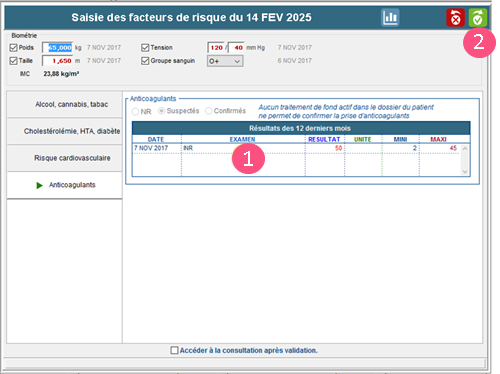Click the mini value 2
This screenshot has width=500, height=374.
(415, 148)
